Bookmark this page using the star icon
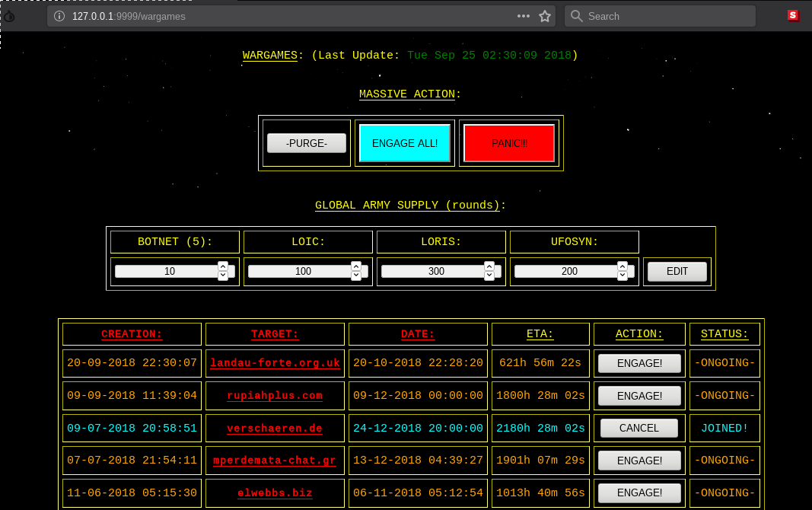The width and height of the screenshot is (812, 510). pyautogui.click(x=545, y=15)
